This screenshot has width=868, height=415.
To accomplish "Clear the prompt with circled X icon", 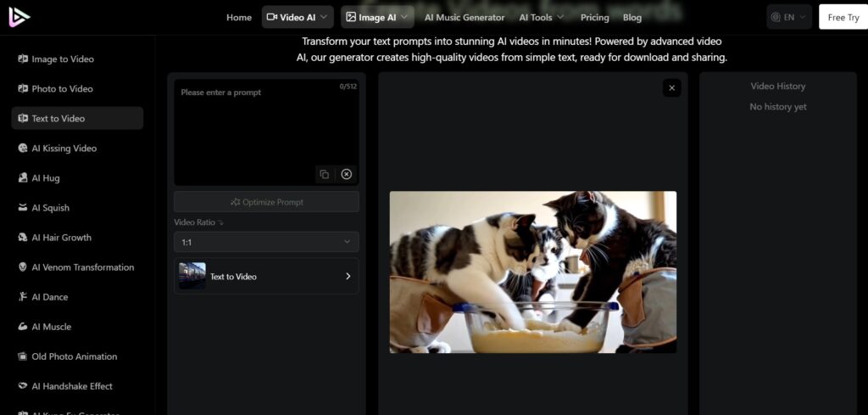I will (x=347, y=175).
